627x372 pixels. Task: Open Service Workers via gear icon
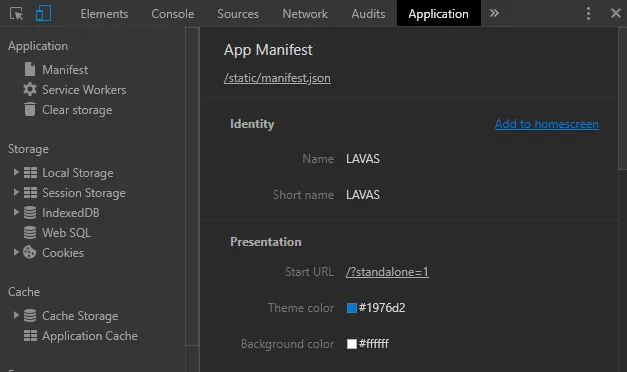pyautogui.click(x=30, y=89)
